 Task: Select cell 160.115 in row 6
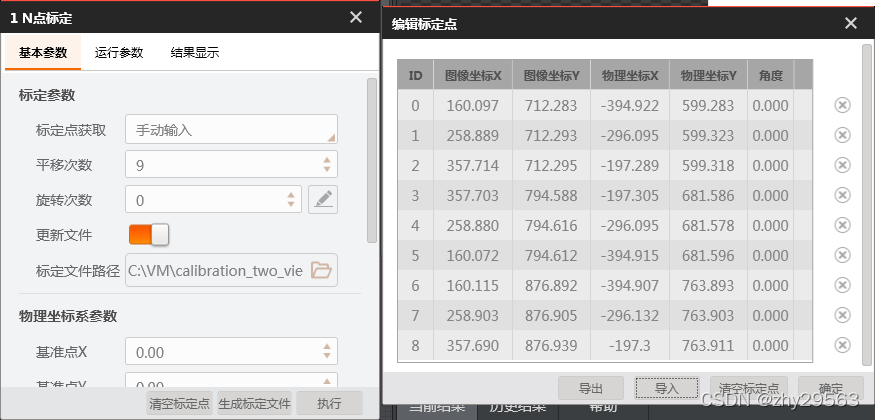pyautogui.click(x=473, y=286)
